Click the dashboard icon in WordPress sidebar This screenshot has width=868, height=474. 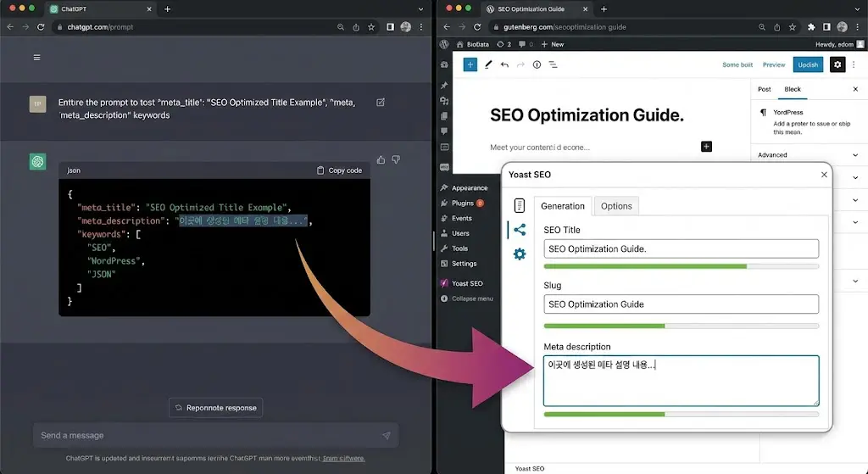tap(444, 64)
